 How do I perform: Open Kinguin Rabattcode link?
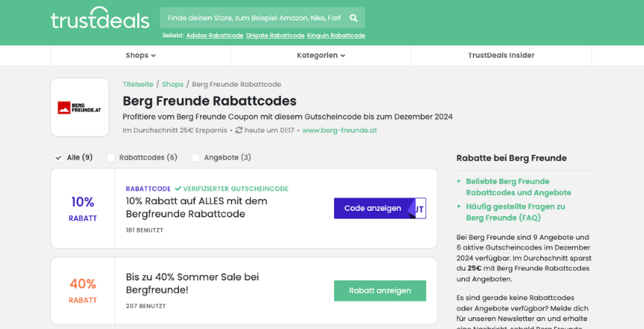pos(336,36)
